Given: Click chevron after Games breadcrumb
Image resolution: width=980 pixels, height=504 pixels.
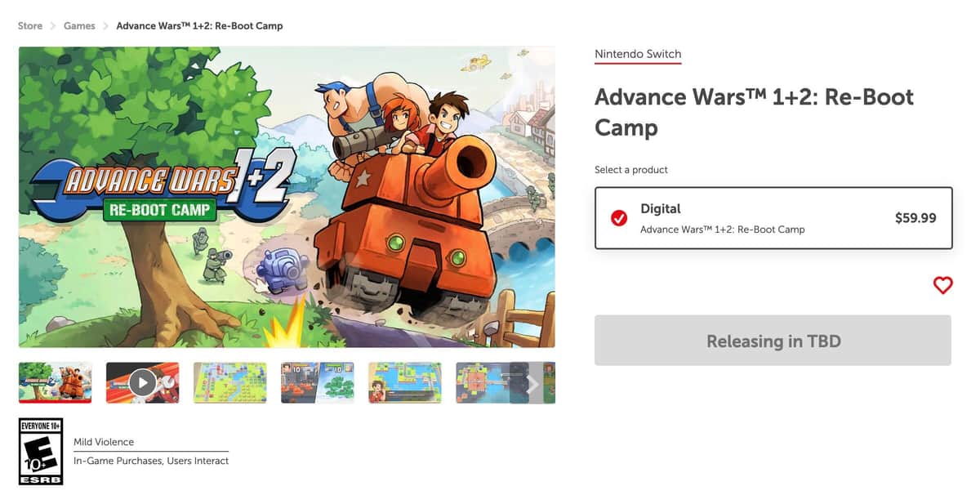Looking at the screenshot, I should 105,26.
